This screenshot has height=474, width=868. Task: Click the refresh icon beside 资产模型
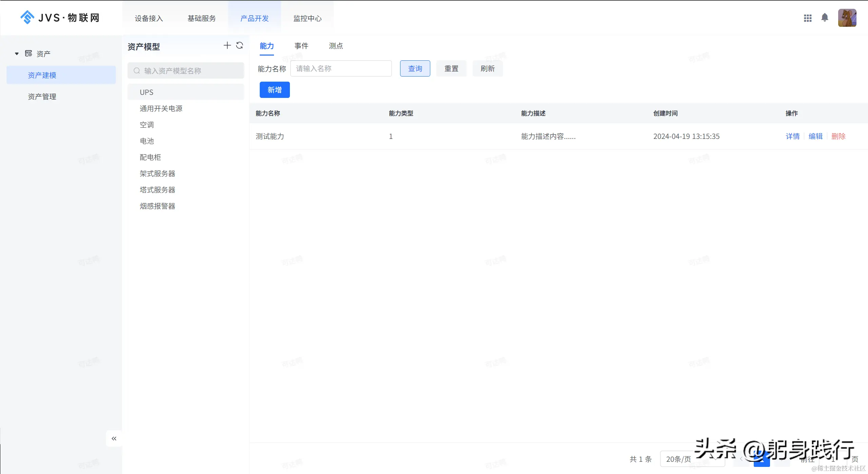[x=240, y=45]
